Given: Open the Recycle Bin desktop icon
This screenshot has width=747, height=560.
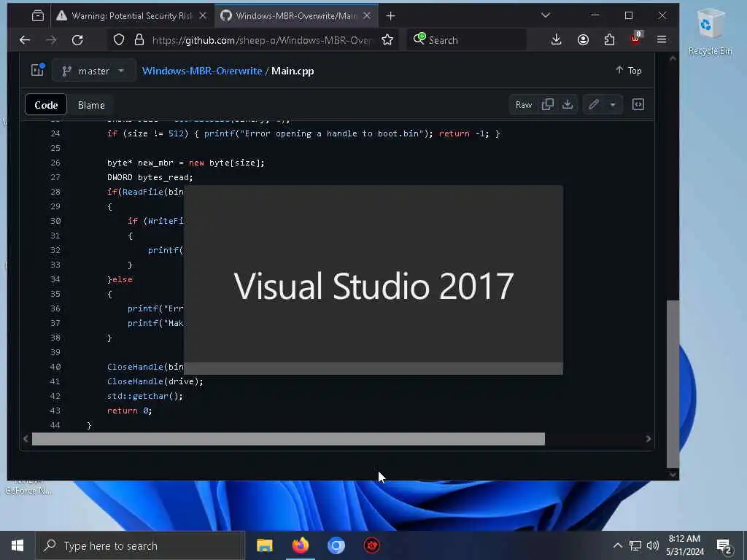Looking at the screenshot, I should [710, 32].
